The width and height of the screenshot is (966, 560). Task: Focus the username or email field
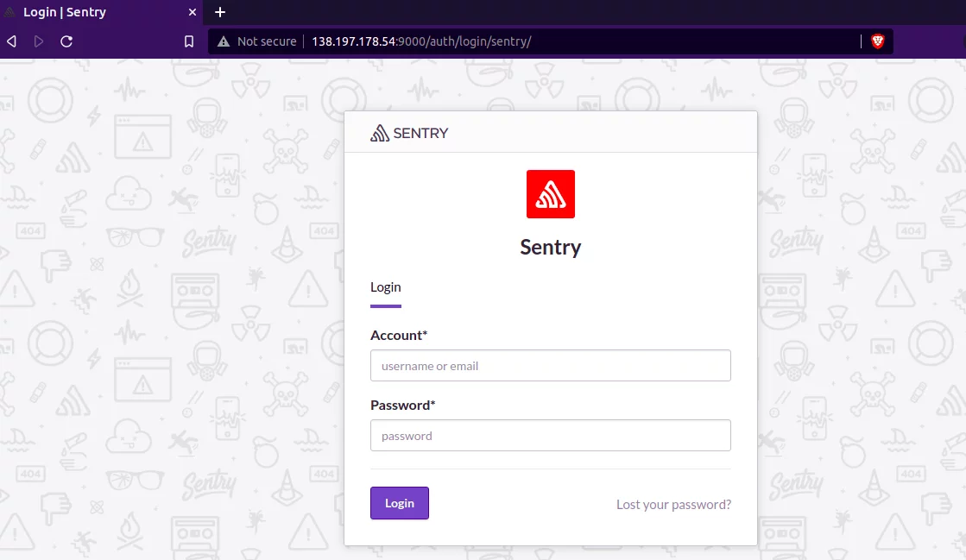coord(550,365)
